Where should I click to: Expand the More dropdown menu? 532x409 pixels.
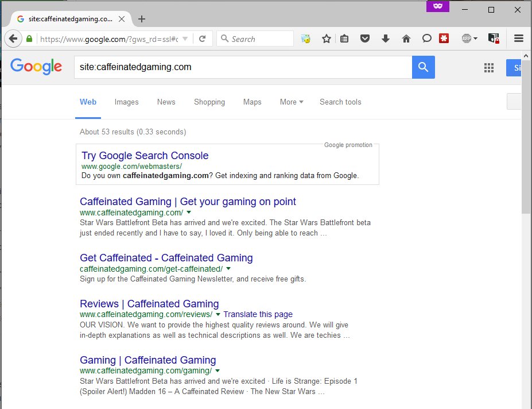click(x=292, y=102)
